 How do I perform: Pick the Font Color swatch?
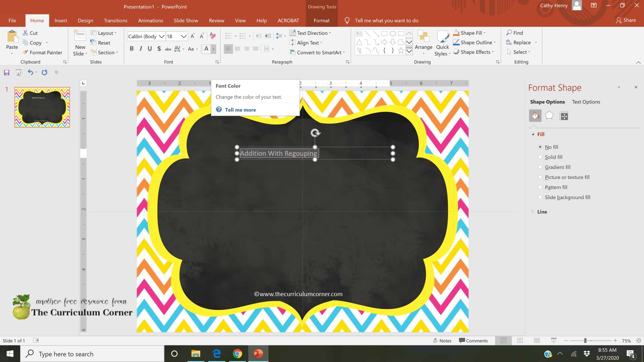(x=206, y=49)
